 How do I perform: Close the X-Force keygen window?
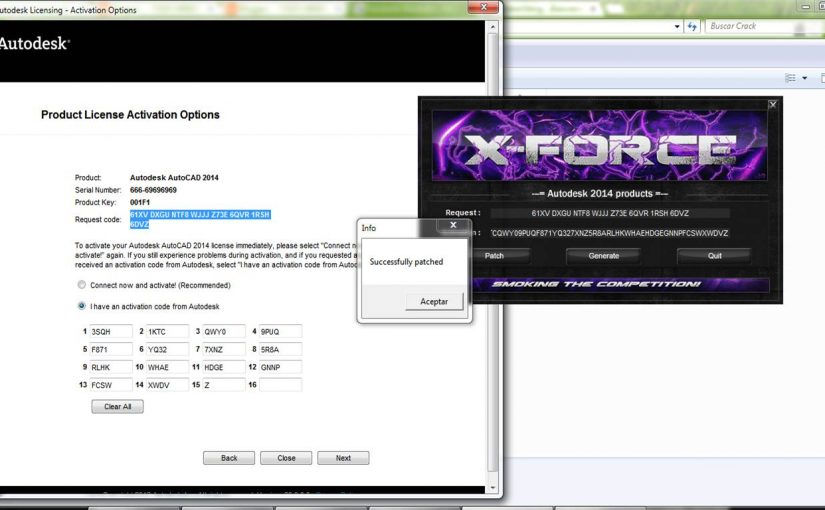772,105
